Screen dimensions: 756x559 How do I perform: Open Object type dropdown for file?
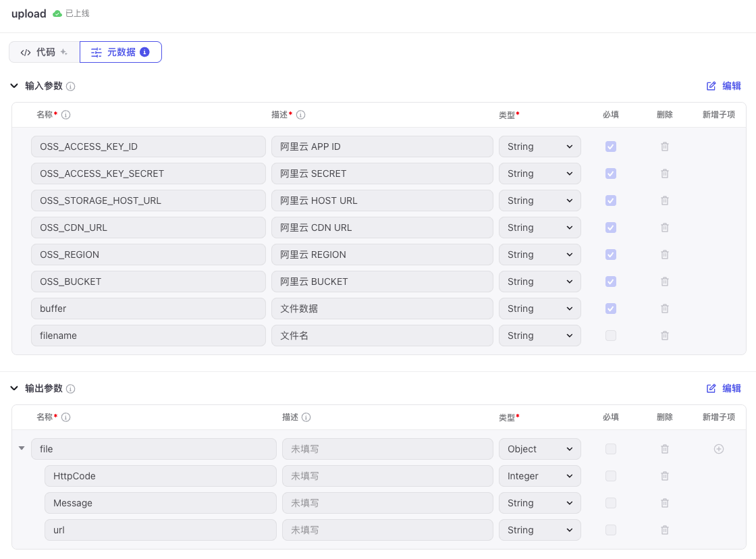tap(539, 449)
